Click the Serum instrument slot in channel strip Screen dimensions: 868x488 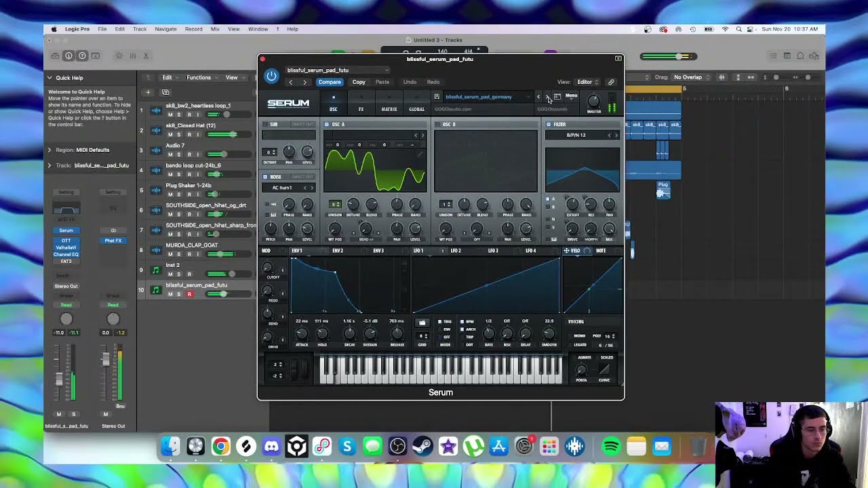66,230
